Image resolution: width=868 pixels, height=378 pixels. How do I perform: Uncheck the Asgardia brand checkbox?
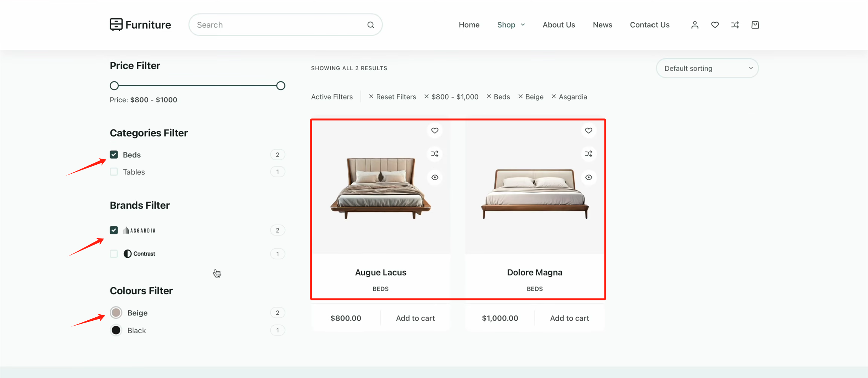(x=114, y=230)
